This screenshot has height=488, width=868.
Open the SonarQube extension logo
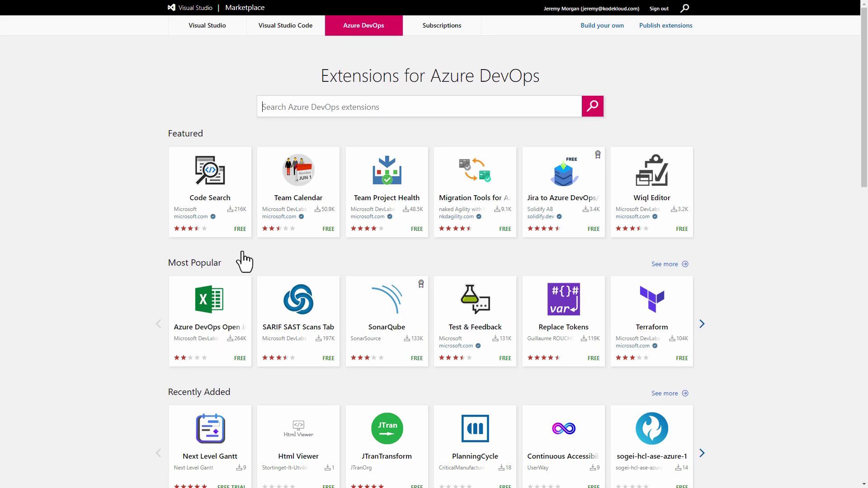(x=387, y=299)
